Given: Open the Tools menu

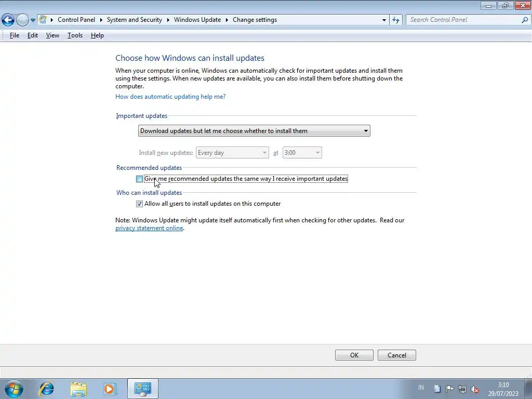Looking at the screenshot, I should tap(75, 35).
